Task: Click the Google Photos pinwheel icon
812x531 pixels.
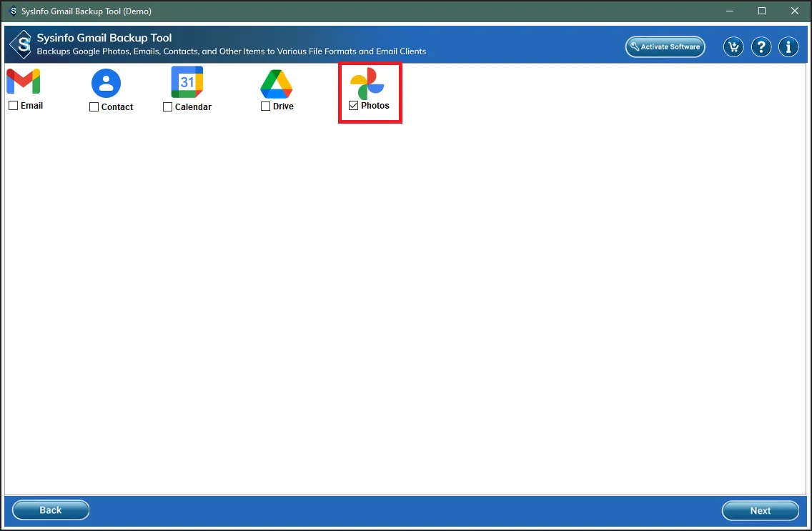Action: [367, 84]
